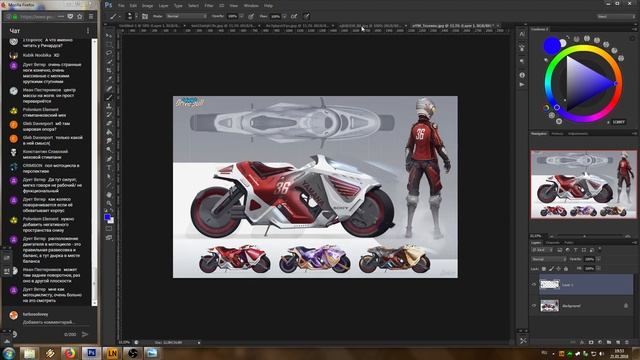Image resolution: width=640 pixels, height=360 pixels.
Task: Select the Zoom tool in the toolbox
Action: (109, 203)
